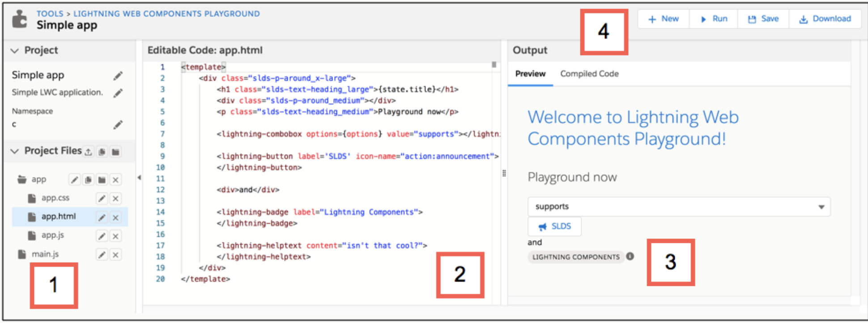Rename the app folder with its pencil icon
Viewport: 868px width, 323px height.
[75, 180]
